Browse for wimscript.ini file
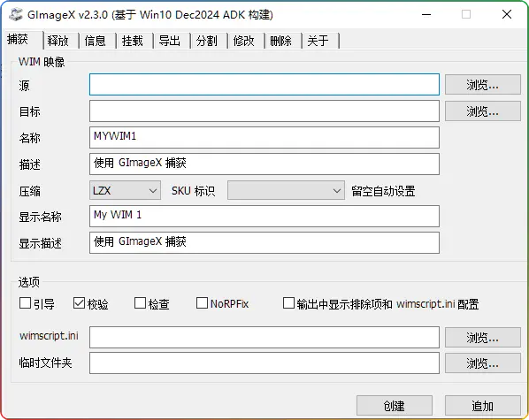 pos(483,338)
